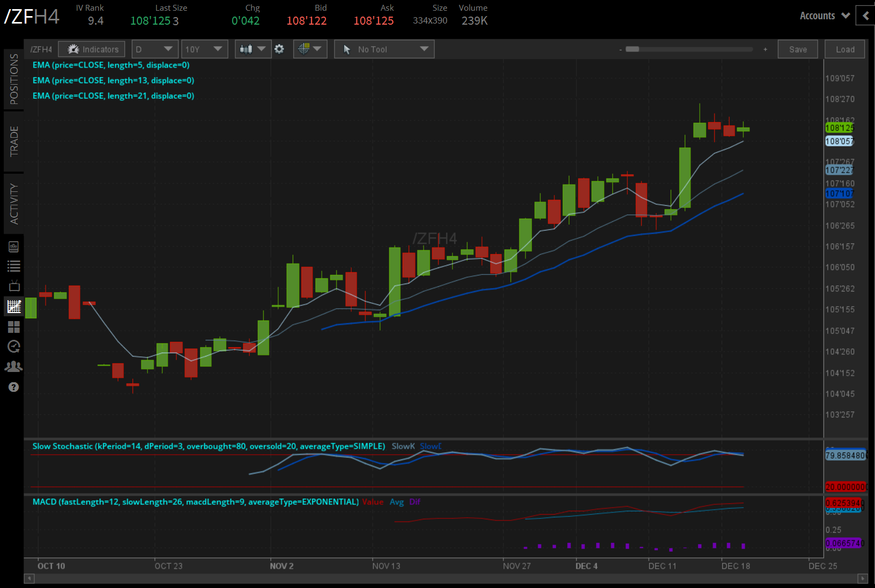This screenshot has height=588, width=875.
Task: Open the chat rooms people icon
Action: (13, 367)
